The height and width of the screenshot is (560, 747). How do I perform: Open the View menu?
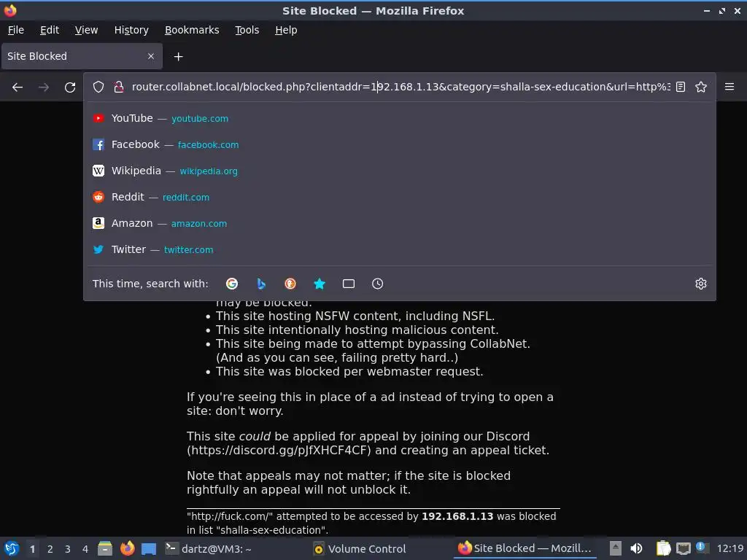click(86, 30)
